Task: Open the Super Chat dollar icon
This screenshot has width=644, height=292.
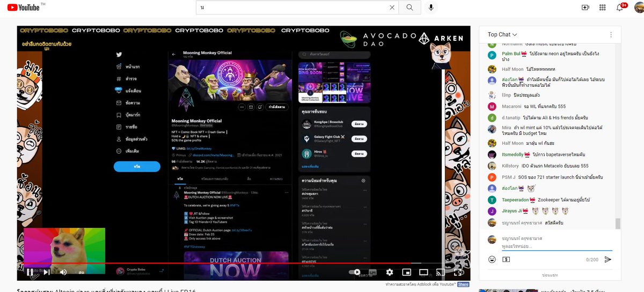Action: tap(506, 259)
